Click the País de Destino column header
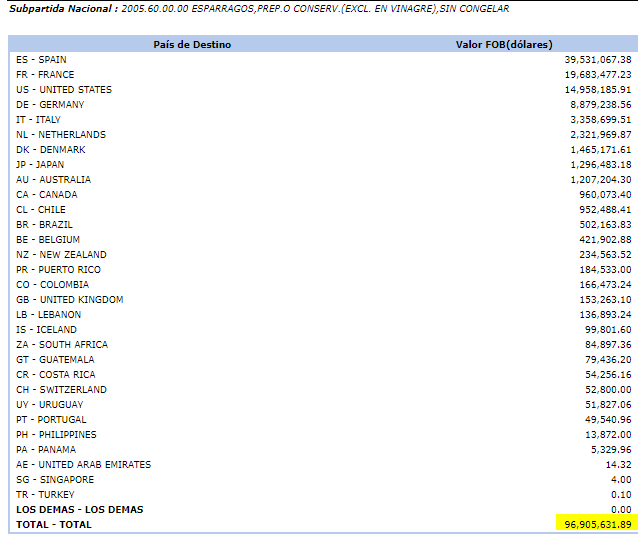This screenshot has height=535, width=638. point(192,45)
